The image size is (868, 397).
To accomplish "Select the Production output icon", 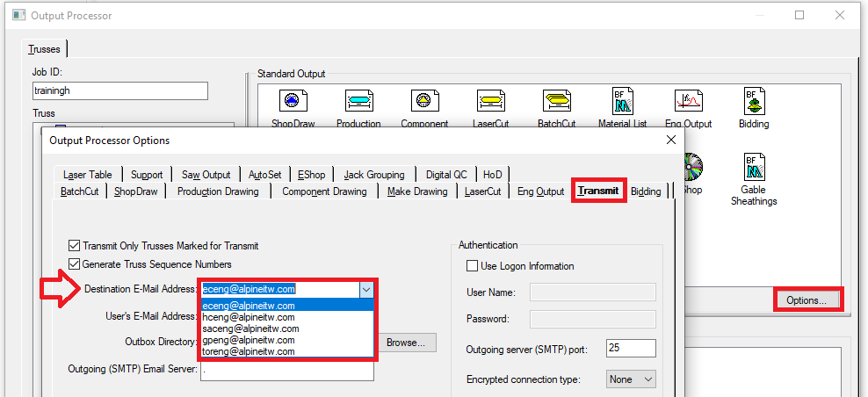I will point(358,101).
